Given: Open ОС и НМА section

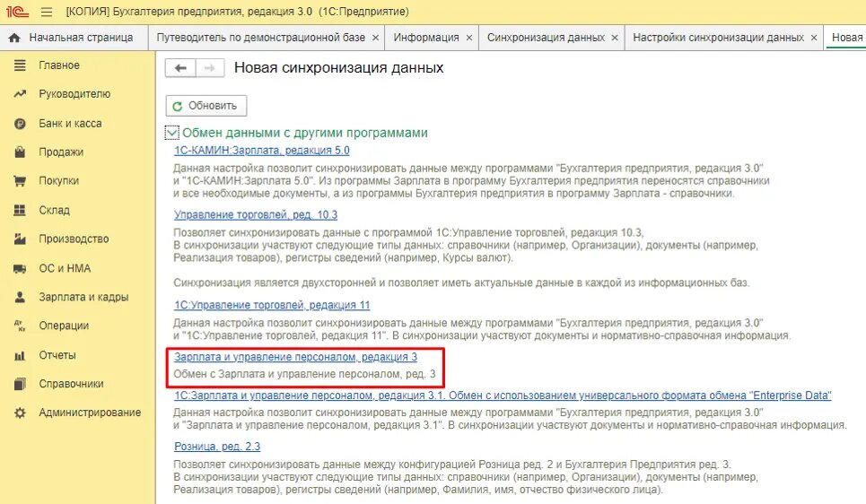Looking at the screenshot, I should click(65, 268).
